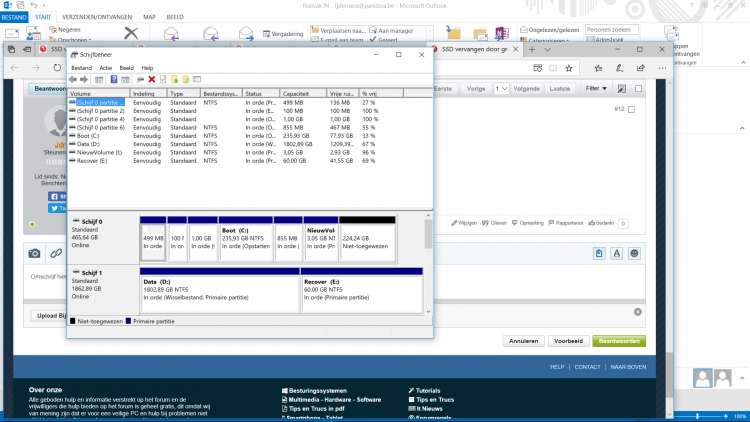This screenshot has width=750, height=422.
Task: Open the page number dropdown
Action: click(x=500, y=88)
